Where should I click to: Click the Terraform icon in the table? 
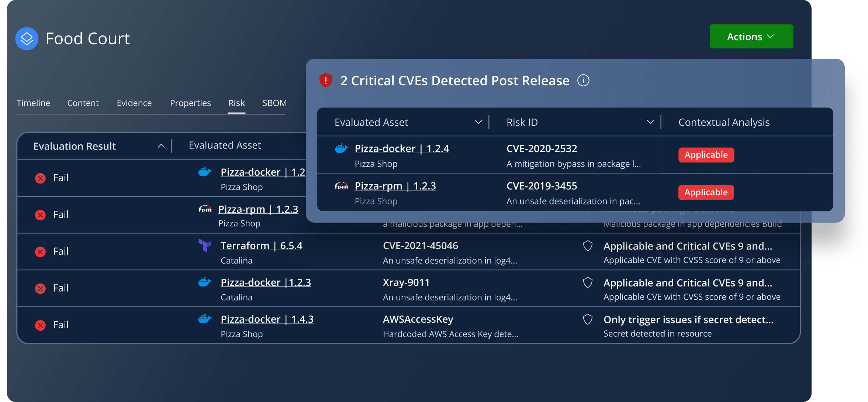[205, 245]
